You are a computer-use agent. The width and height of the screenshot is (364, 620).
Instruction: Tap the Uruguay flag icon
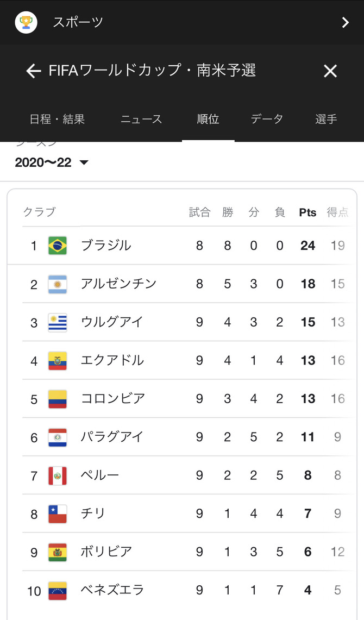point(58,322)
